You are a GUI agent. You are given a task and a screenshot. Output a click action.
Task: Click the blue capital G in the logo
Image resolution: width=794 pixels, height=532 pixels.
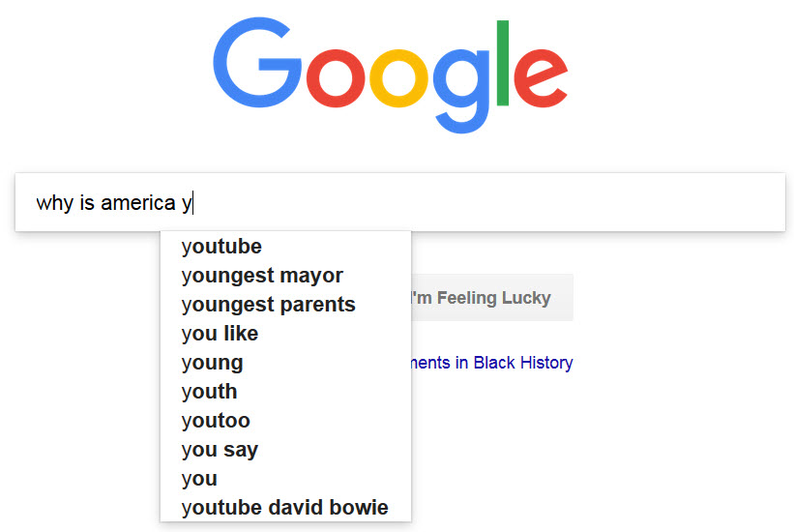click(x=257, y=62)
